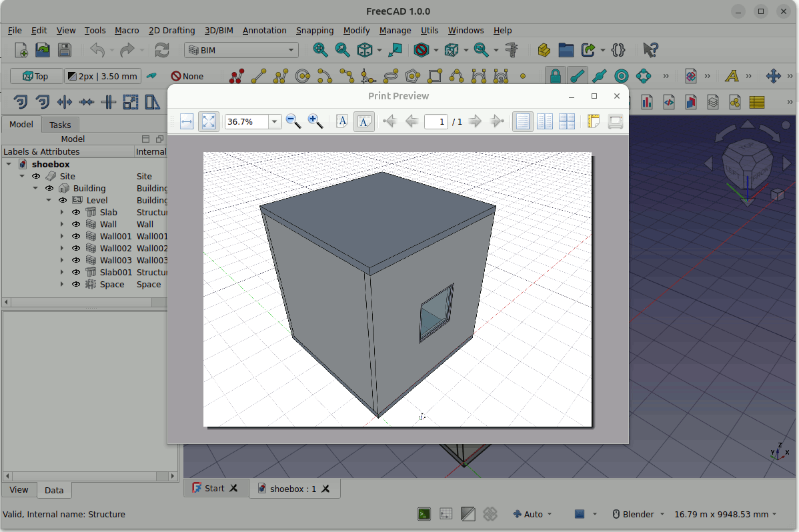The width and height of the screenshot is (799, 532).
Task: Open the 3D/BIM menu
Action: point(219,30)
